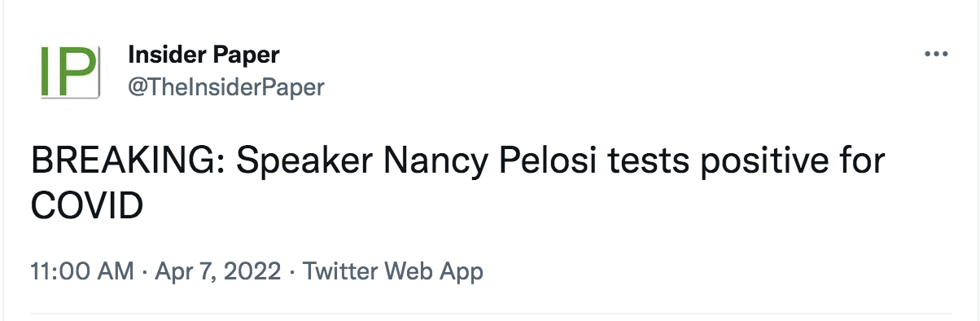Click the word Insider in display name
This screenshot has width=980, height=321.
pyautogui.click(x=167, y=55)
